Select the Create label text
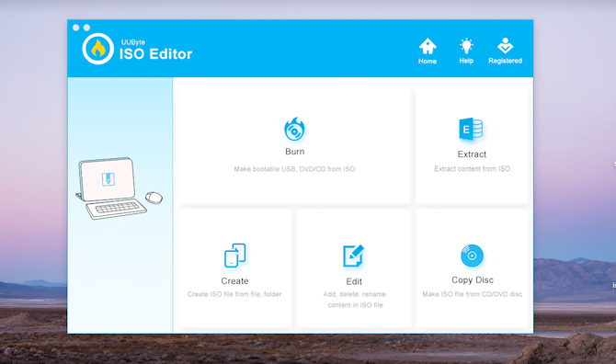 pyautogui.click(x=234, y=281)
